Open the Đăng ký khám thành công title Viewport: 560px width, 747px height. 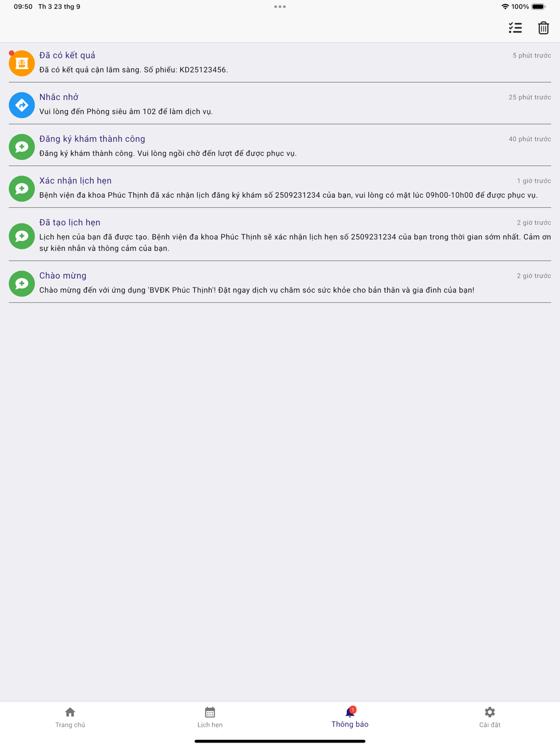click(92, 139)
